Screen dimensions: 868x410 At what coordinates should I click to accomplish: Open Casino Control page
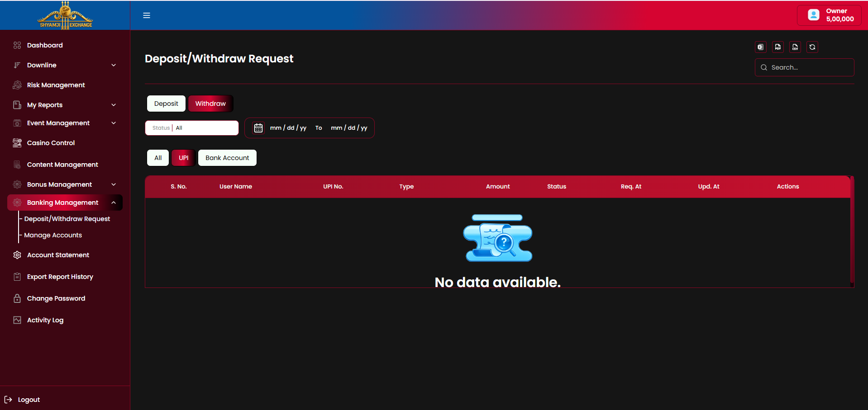[51, 143]
